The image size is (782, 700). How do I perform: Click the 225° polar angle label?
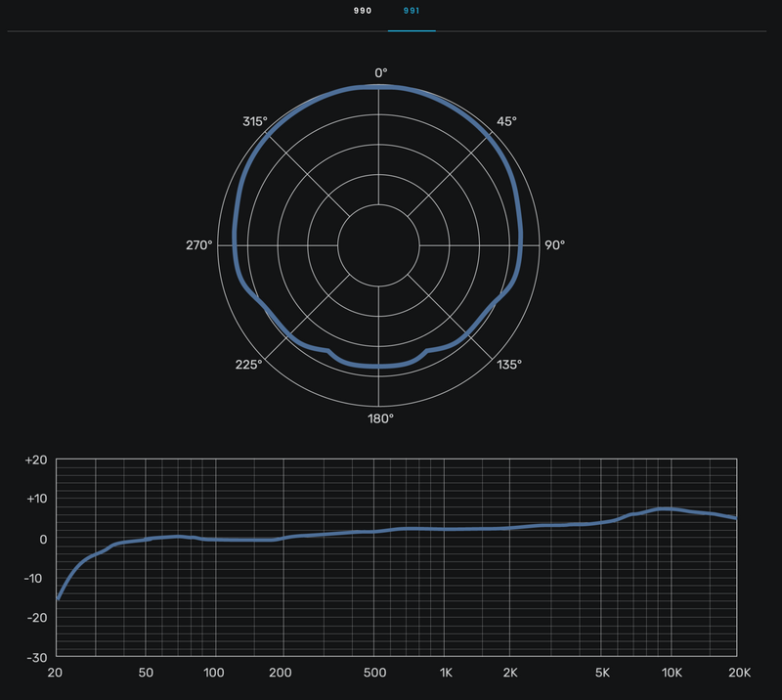(x=249, y=365)
